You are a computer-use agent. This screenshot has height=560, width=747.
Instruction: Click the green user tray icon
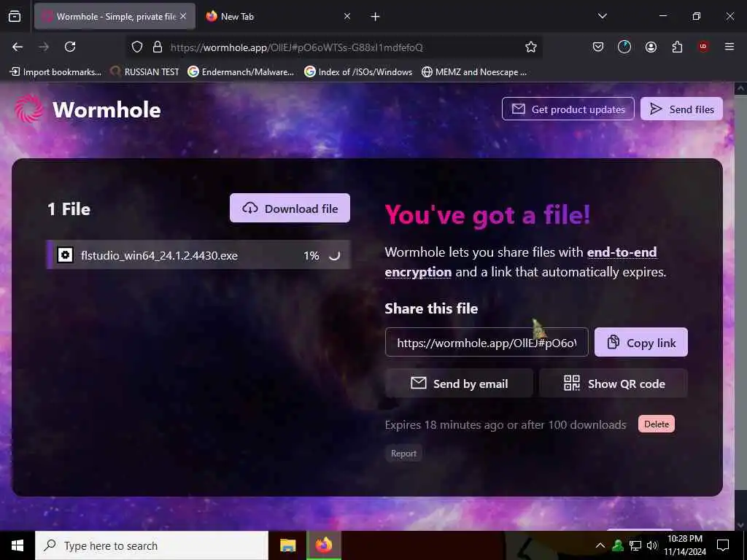click(x=618, y=545)
